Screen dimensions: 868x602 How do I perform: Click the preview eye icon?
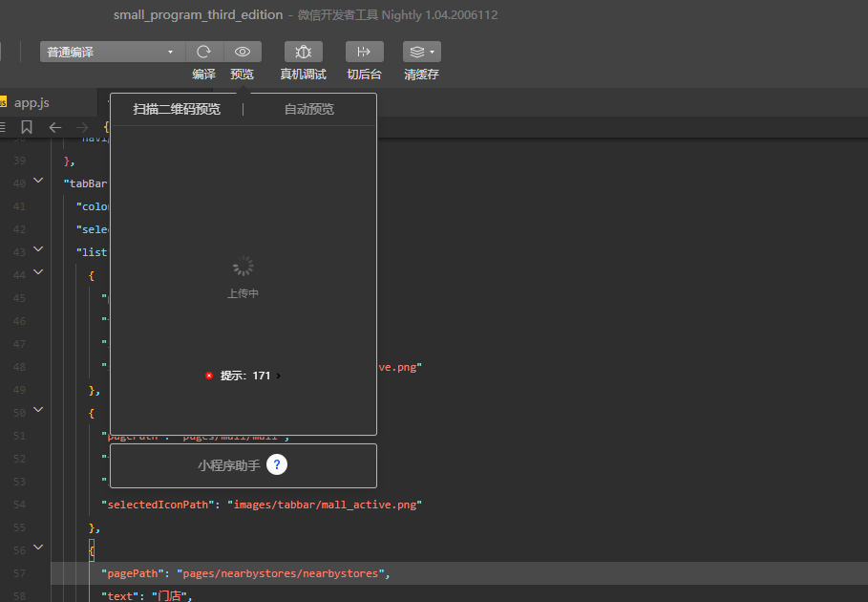243,52
